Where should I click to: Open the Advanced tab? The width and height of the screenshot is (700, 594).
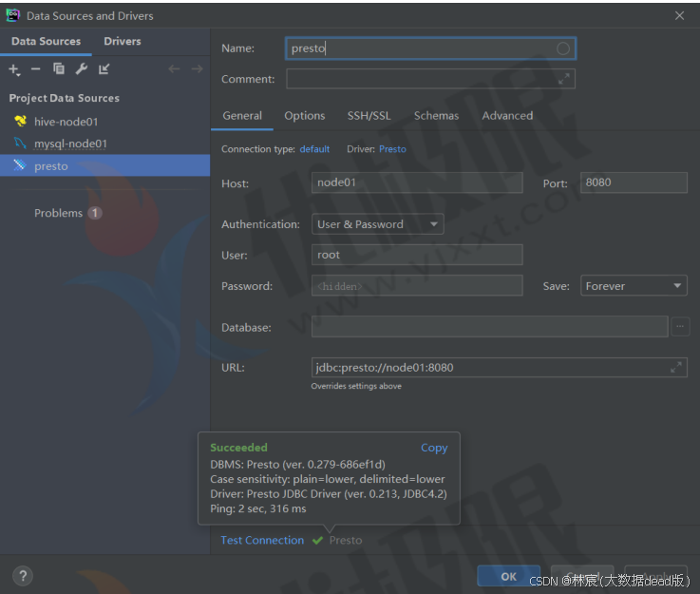coord(507,116)
